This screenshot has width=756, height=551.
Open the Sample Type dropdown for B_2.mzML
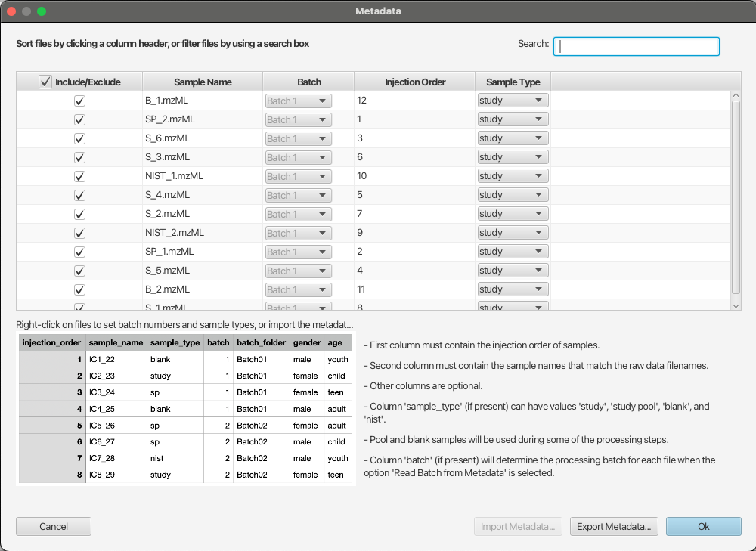[x=513, y=289]
